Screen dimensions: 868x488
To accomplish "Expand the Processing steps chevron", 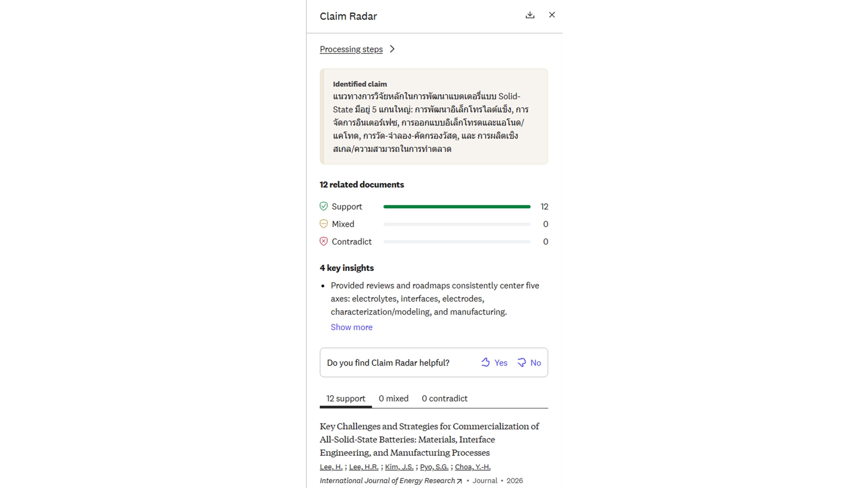I will click(x=392, y=49).
